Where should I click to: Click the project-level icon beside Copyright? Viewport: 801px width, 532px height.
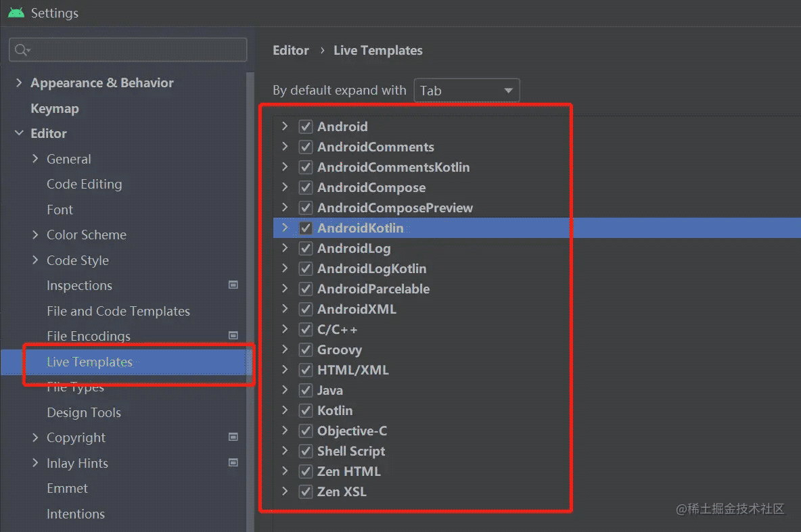(x=233, y=437)
